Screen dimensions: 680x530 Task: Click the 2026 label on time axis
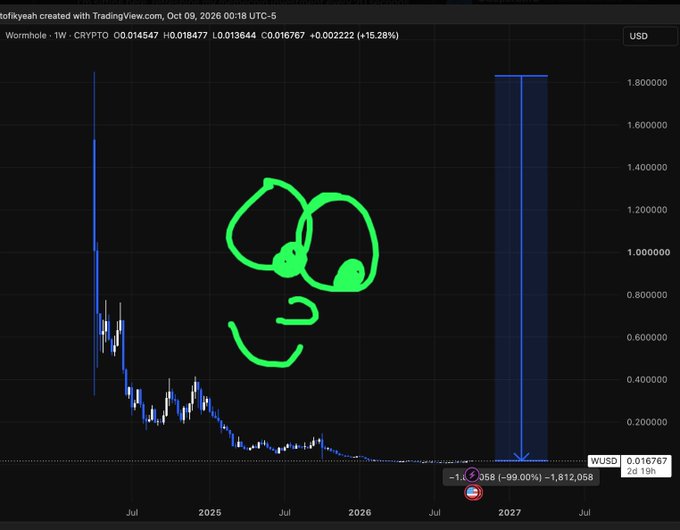360,513
